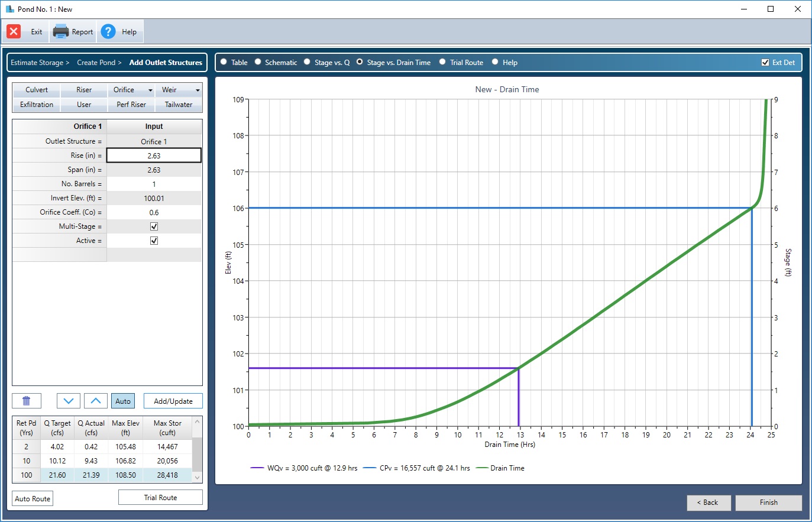Viewport: 812px width, 522px height.
Task: Open the Report printer icon
Action: (61, 32)
